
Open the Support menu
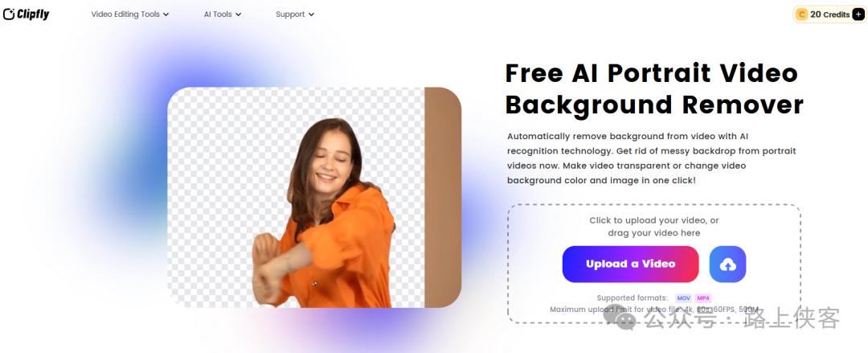(295, 14)
